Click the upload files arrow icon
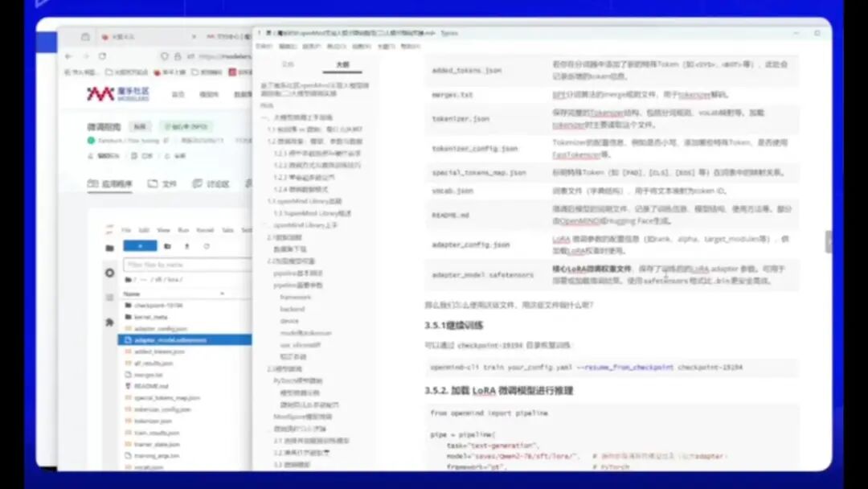Screen dimensions: 868x489 tap(187, 246)
